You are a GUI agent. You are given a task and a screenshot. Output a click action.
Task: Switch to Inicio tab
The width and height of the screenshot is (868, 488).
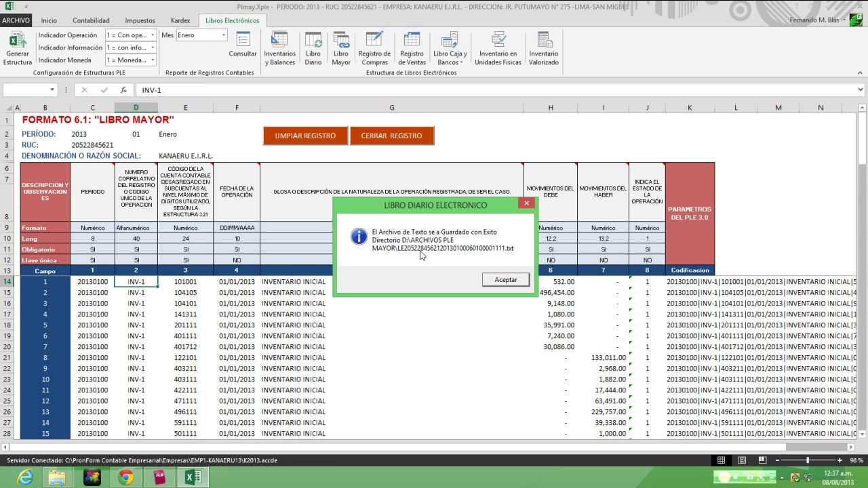49,20
